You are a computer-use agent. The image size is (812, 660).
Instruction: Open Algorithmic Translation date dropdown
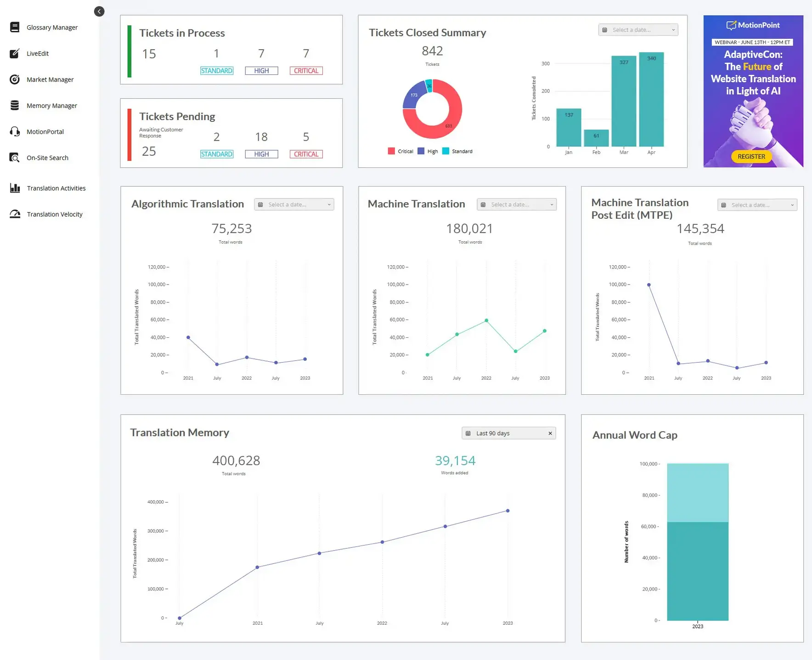coord(294,204)
